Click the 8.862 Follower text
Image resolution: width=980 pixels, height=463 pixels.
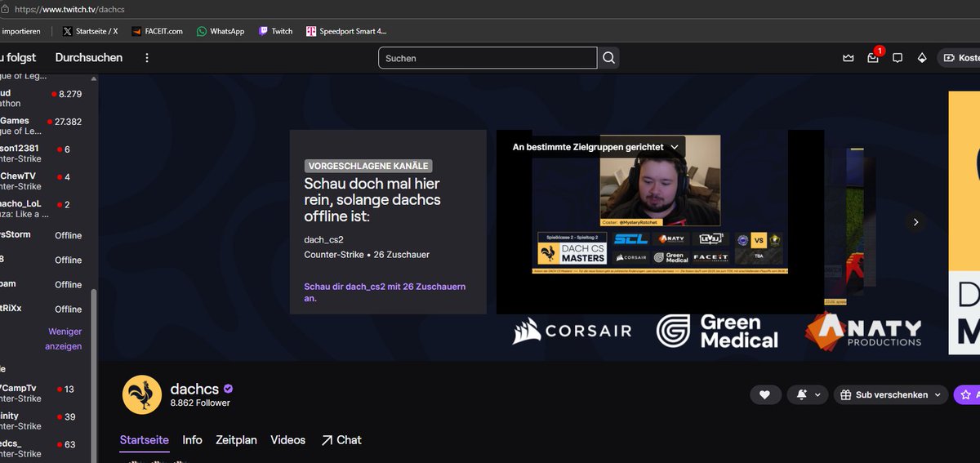click(x=200, y=403)
